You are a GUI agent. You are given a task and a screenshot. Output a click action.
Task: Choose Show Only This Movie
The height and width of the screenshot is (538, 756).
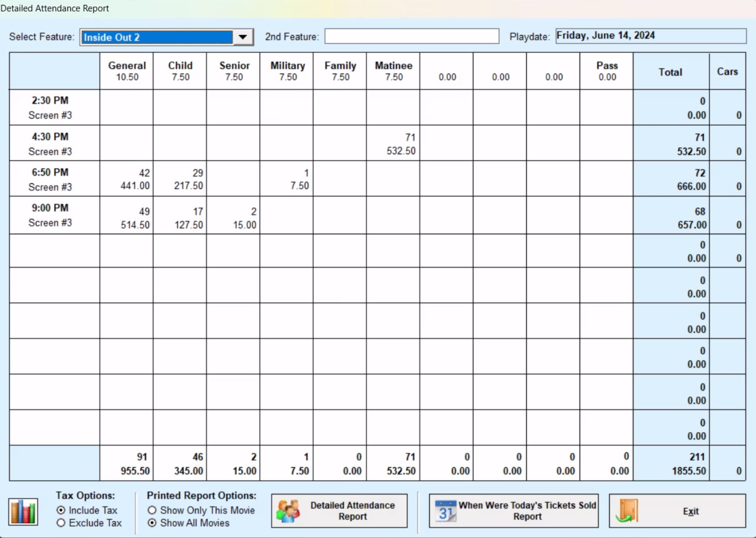point(152,510)
